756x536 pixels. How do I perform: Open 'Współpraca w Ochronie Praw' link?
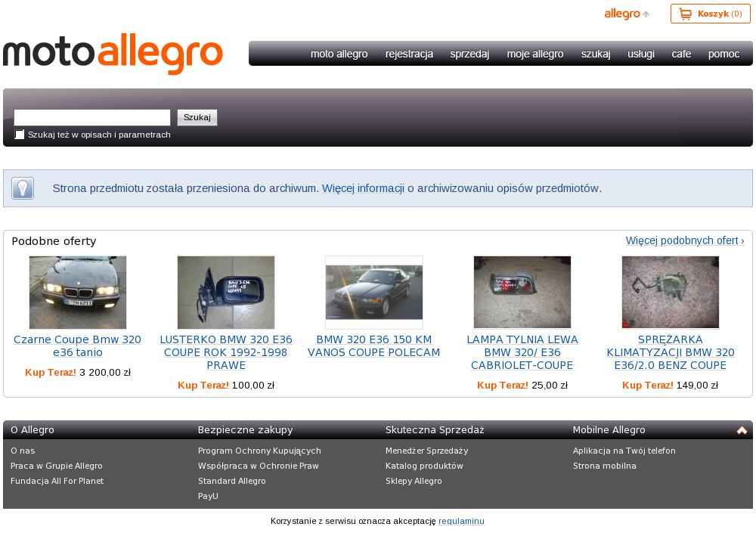pyautogui.click(x=259, y=466)
